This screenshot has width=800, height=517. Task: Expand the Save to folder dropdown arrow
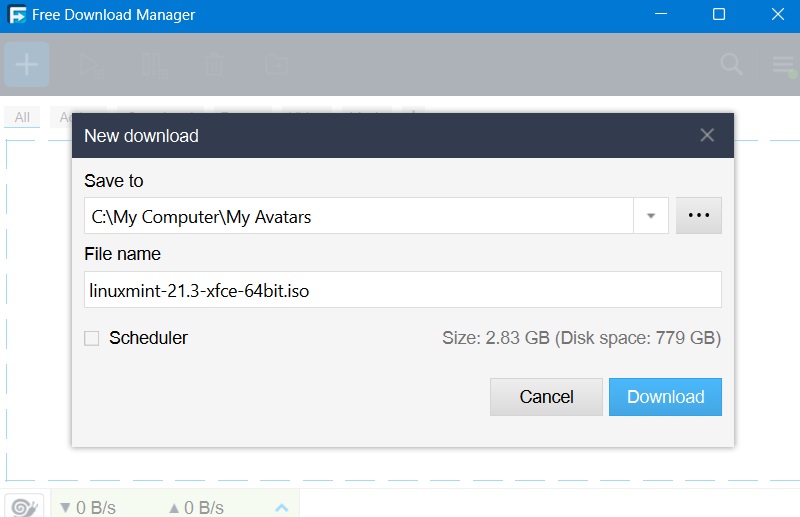651,216
